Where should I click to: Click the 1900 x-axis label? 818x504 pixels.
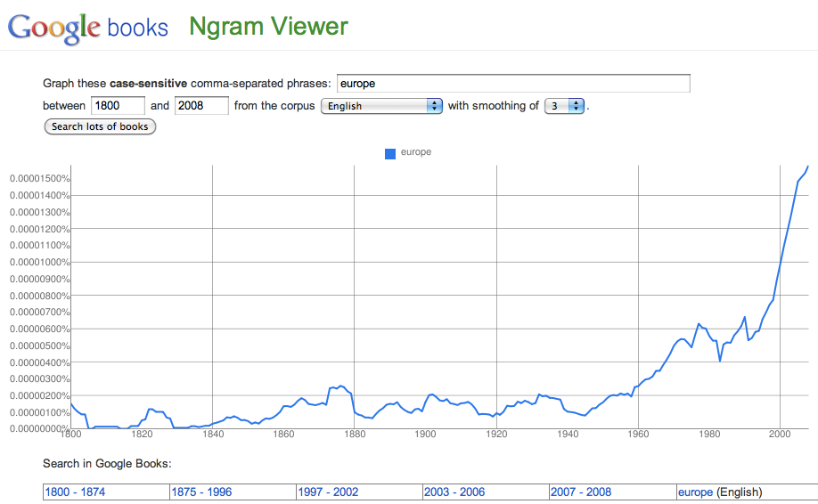click(426, 434)
